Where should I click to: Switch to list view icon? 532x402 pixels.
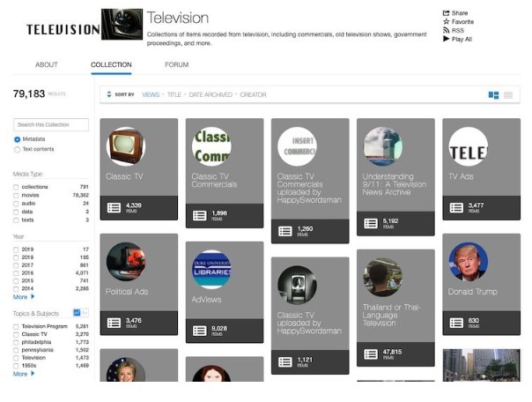[x=507, y=95]
